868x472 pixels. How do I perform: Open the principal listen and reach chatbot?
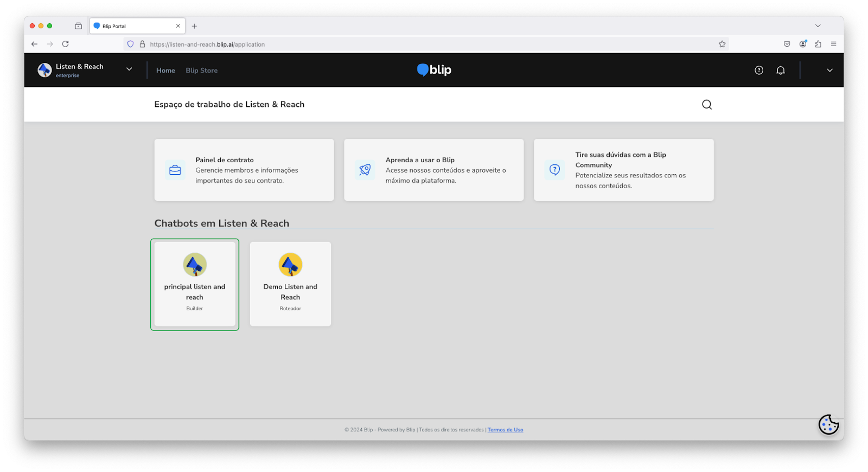195,284
